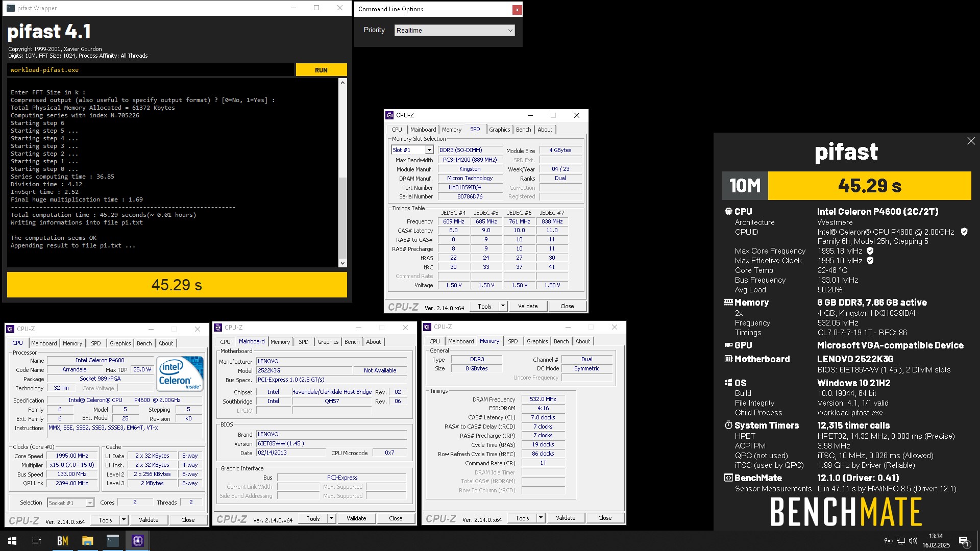980x551 pixels.
Task: Click Close in CPU-Z Mainboard window
Action: tap(396, 518)
